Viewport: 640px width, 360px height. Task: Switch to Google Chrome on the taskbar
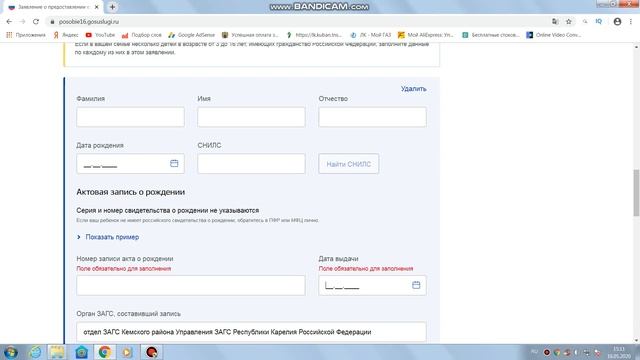[x=104, y=352]
